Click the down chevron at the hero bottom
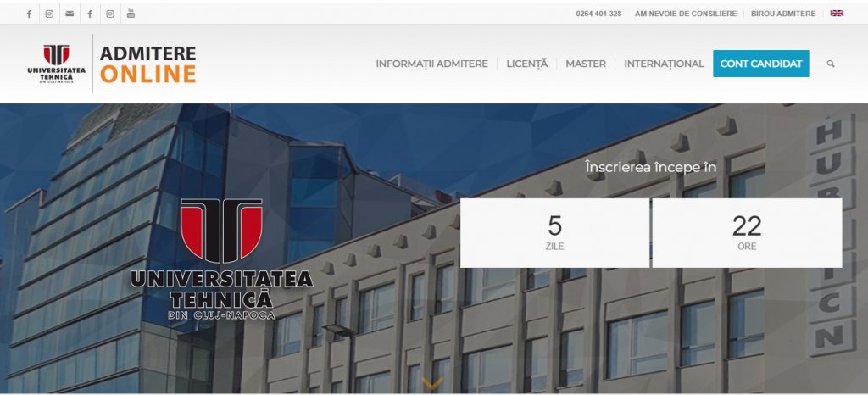Viewport: 868px width, 395px height. (x=431, y=383)
